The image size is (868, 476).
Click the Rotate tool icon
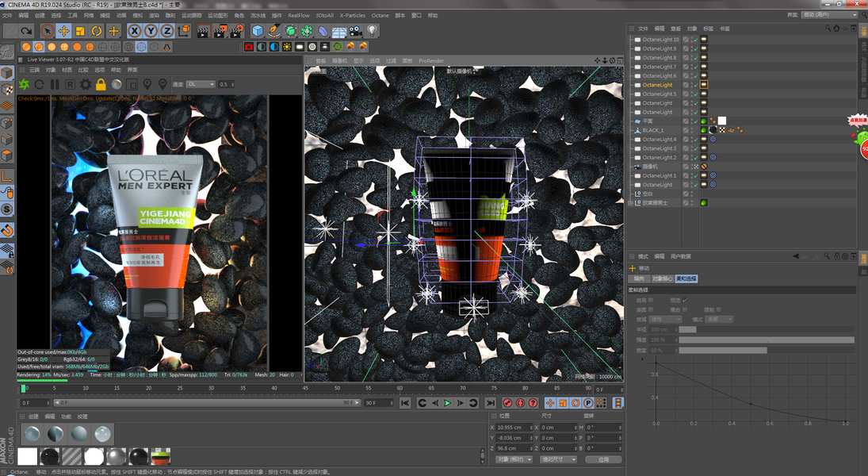click(x=97, y=31)
